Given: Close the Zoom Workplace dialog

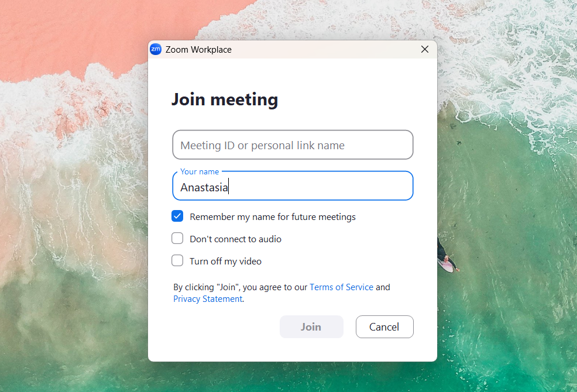Looking at the screenshot, I should tap(425, 49).
